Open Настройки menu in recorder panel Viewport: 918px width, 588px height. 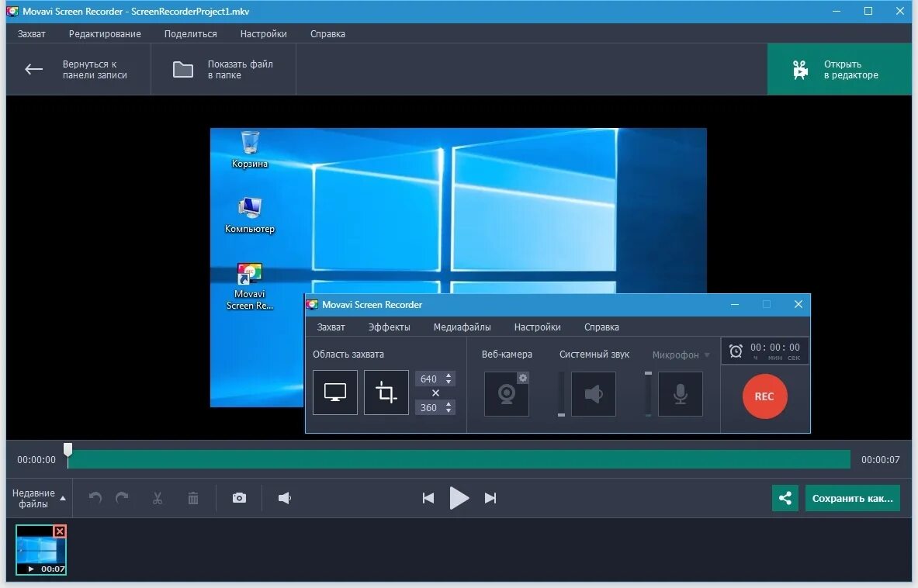[538, 327]
